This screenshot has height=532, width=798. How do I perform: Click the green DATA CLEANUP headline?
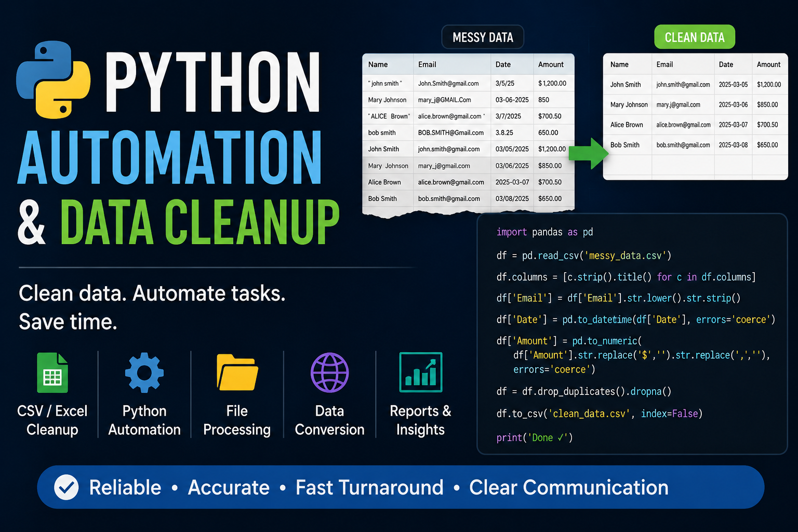pos(200,222)
